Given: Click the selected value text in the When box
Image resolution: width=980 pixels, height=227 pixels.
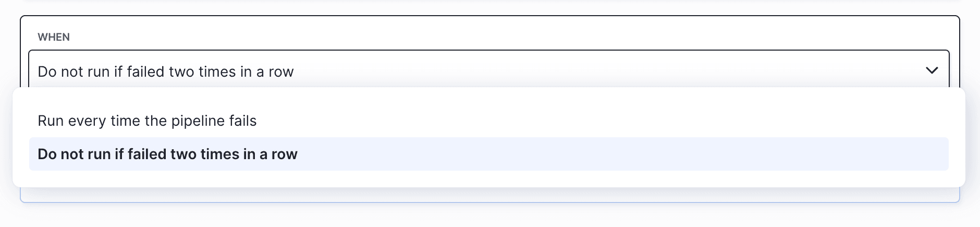Looking at the screenshot, I should (166, 71).
